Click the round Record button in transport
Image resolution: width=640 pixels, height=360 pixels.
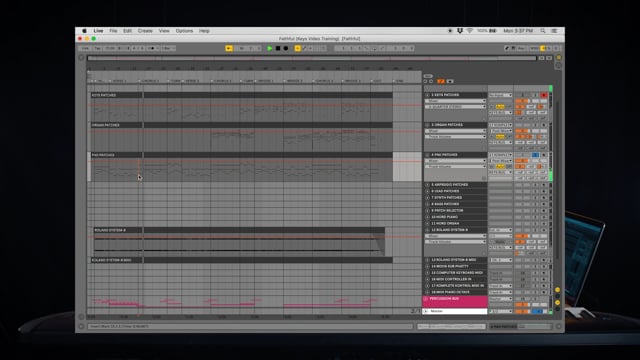tap(286, 48)
